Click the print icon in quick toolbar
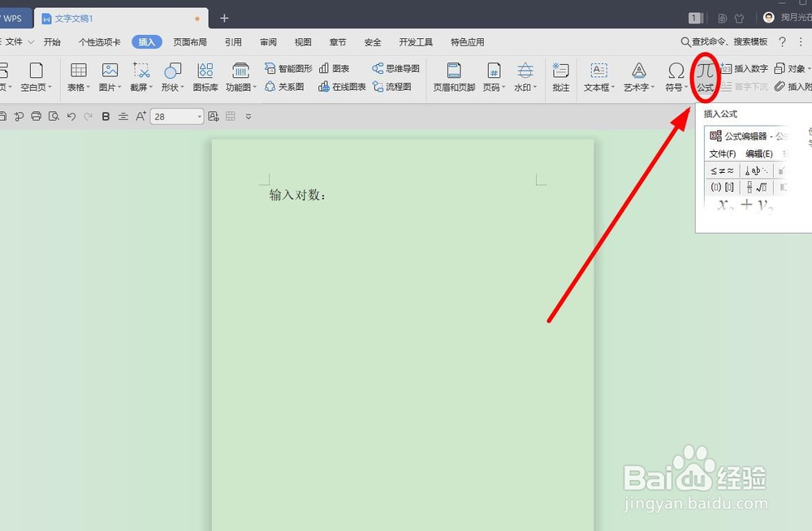Viewport: 812px width, 531px height. click(37, 117)
